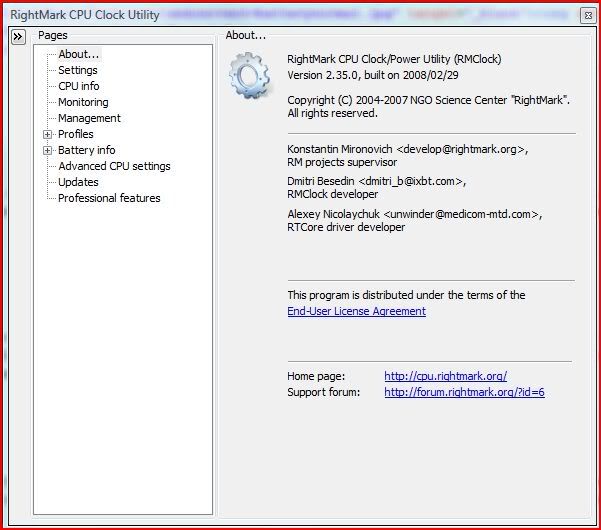Viewport: 601px width, 530px height.
Task: Click the Konstantin Mironovich email line
Action: coord(408,149)
